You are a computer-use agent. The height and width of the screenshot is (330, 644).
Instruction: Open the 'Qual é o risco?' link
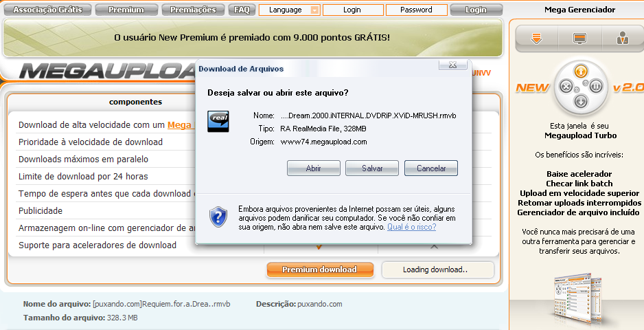click(411, 227)
